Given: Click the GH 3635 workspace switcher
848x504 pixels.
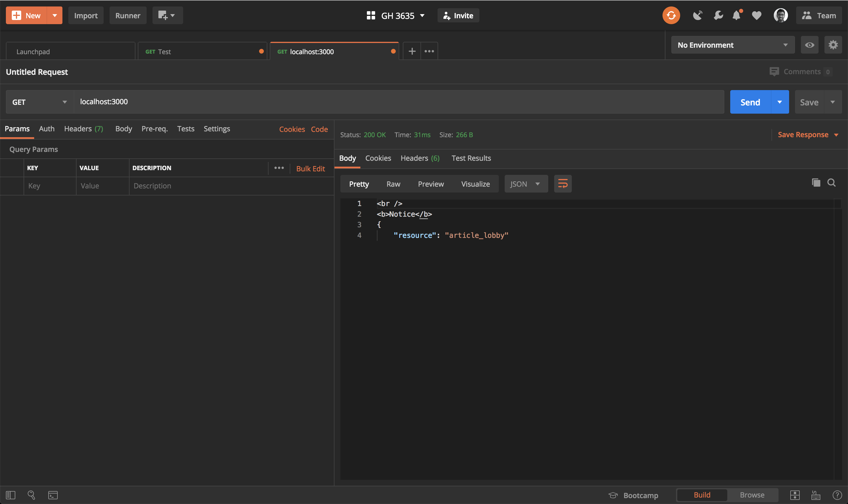Looking at the screenshot, I should 396,15.
